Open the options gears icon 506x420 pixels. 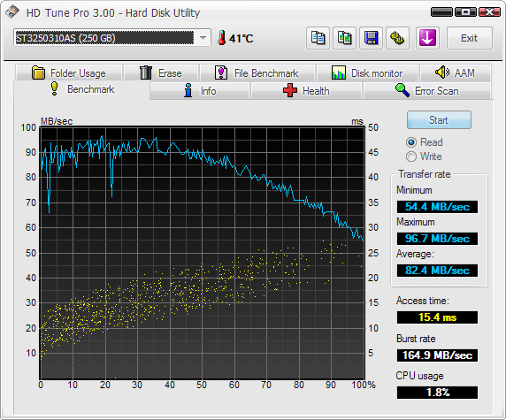pyautogui.click(x=397, y=38)
